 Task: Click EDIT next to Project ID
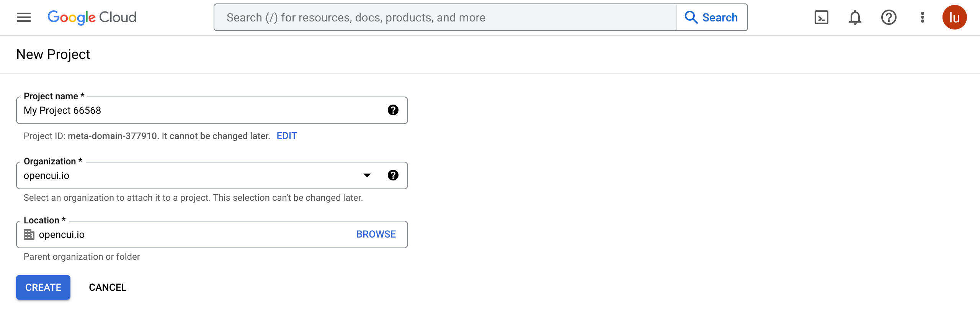[287, 136]
